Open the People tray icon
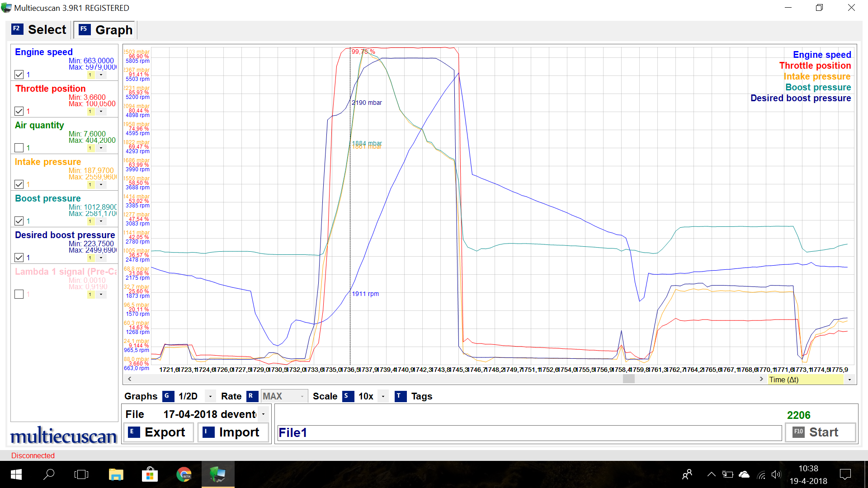Image resolution: width=868 pixels, height=488 pixels. point(687,474)
